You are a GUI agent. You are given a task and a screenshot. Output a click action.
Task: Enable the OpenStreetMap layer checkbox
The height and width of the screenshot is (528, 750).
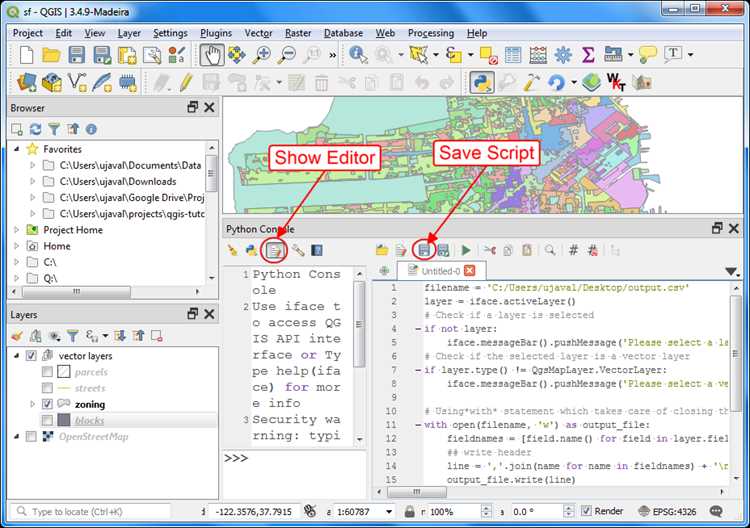tap(31, 437)
